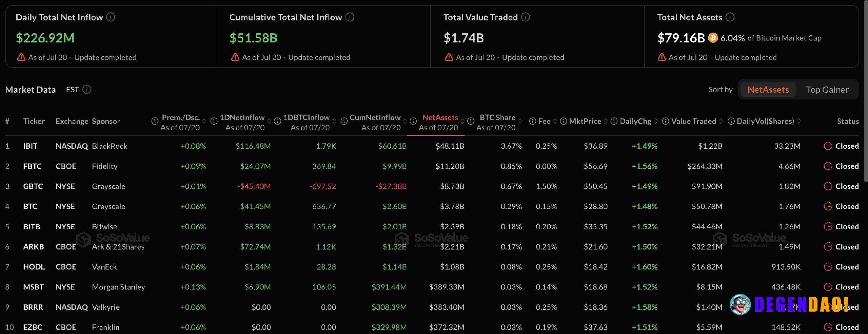Click info icon beside MktPrice column
The image size is (868, 334).
click(x=564, y=121)
